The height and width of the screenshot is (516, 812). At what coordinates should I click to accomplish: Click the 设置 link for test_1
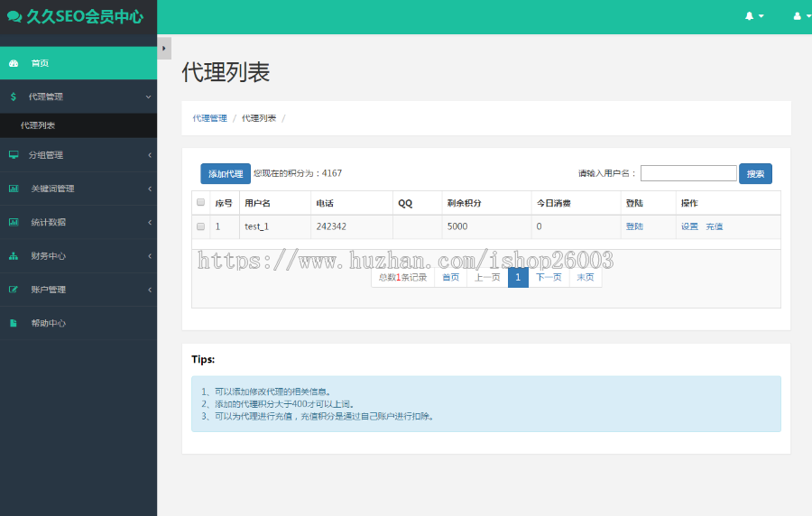click(689, 226)
